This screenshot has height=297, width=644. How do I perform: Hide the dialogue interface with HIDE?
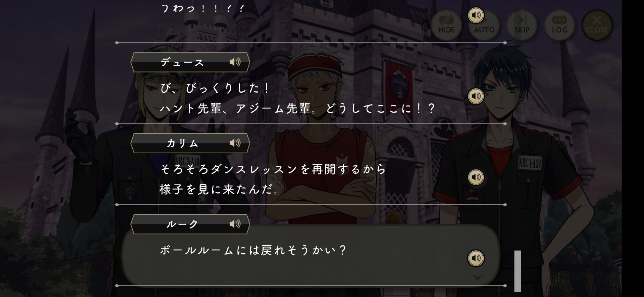tap(446, 25)
